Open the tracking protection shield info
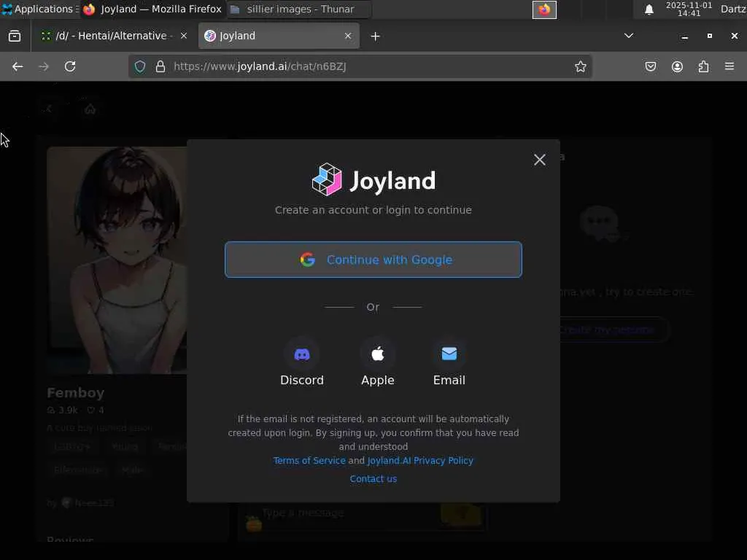The image size is (747, 560). pos(139,66)
